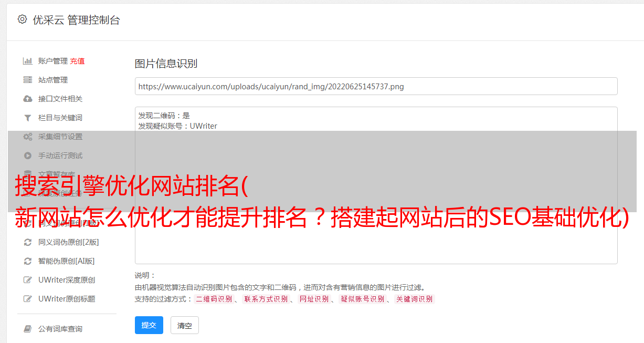The image size is (644, 343).
Task: Click the gears icon for 采集细节设置
Action: [28, 137]
